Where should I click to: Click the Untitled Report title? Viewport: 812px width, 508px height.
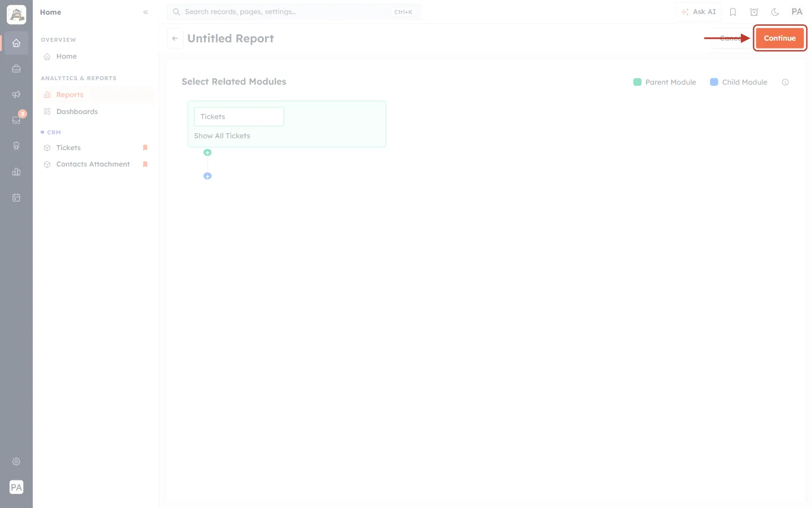[231, 38]
